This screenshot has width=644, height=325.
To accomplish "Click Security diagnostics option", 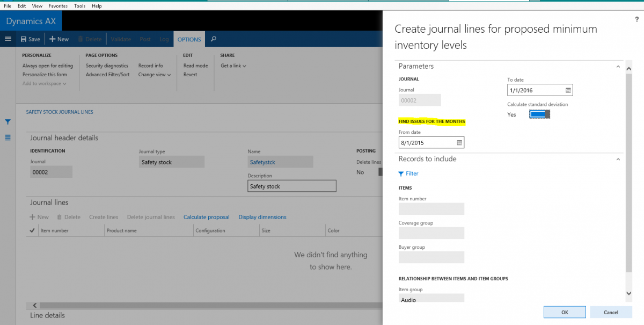I will pos(107,66).
